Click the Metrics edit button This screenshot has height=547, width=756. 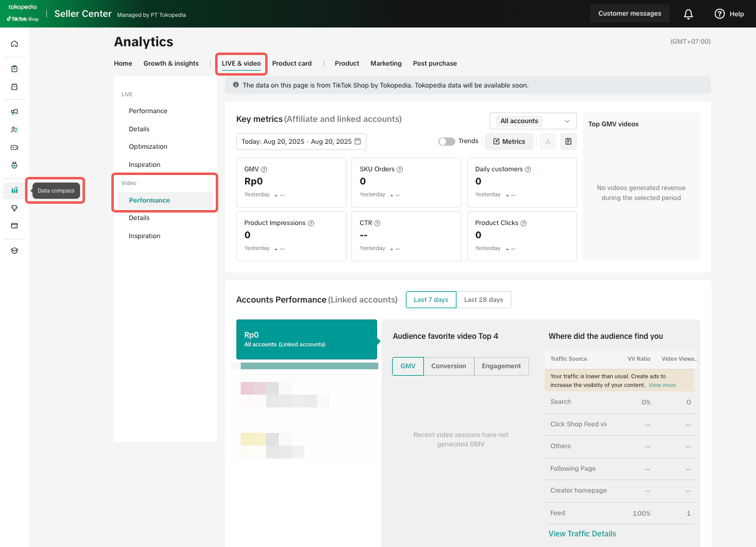[x=509, y=141]
